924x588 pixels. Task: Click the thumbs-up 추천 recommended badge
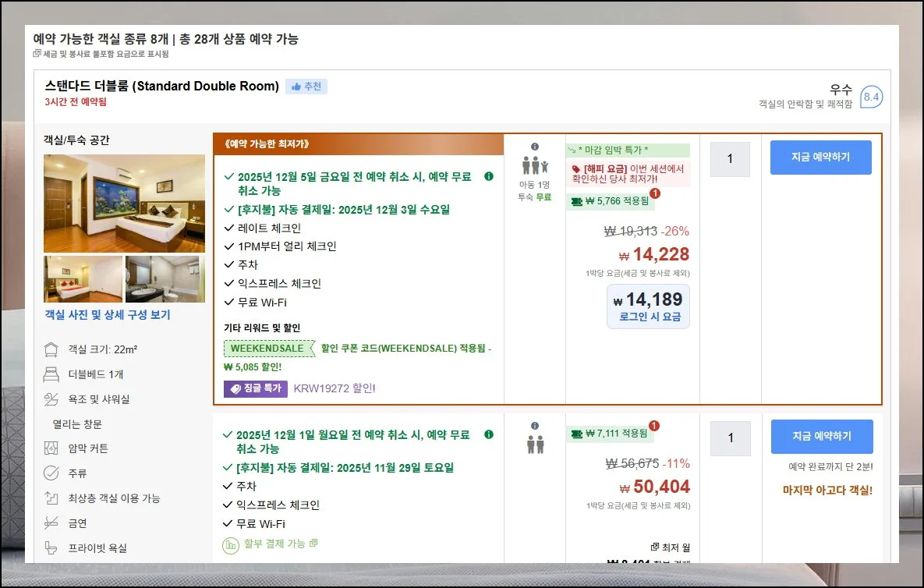pyautogui.click(x=306, y=87)
